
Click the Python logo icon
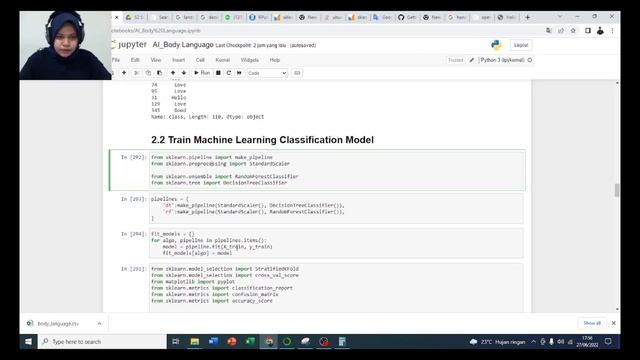(496, 45)
